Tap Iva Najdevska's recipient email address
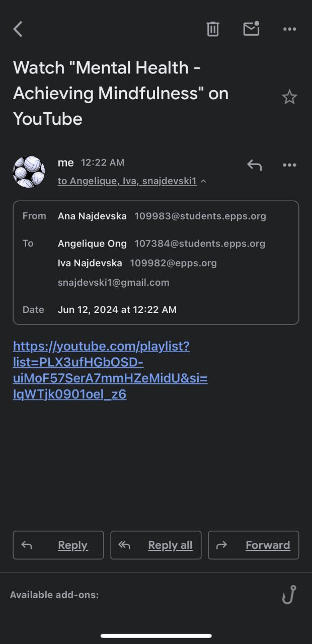 (173, 263)
